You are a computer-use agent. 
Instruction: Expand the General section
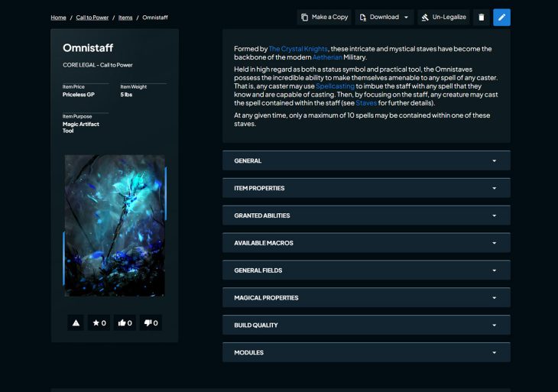366,160
